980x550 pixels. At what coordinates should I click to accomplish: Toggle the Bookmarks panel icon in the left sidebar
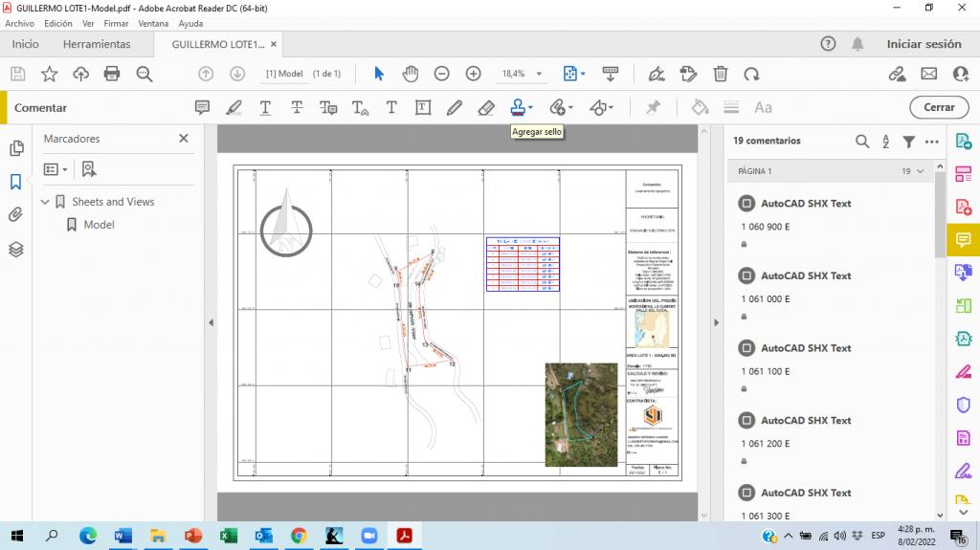click(15, 182)
